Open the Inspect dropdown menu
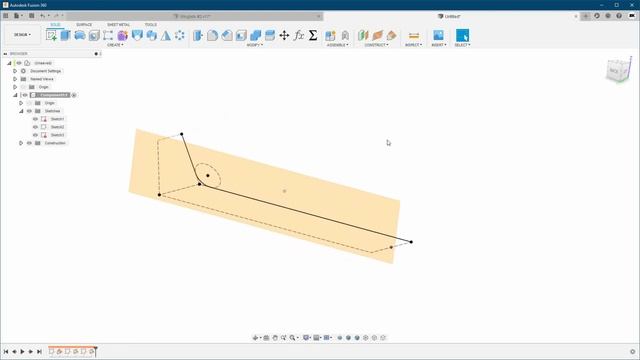The image size is (640, 360). [413, 45]
